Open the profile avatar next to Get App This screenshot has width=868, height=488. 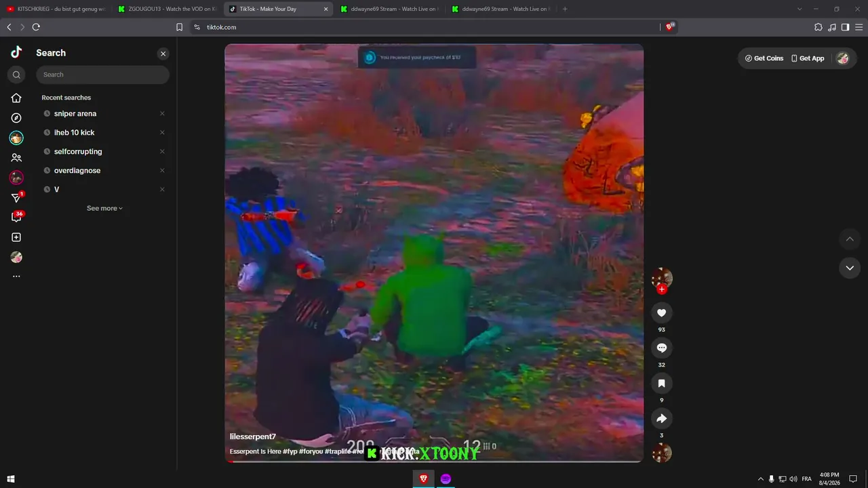point(842,58)
